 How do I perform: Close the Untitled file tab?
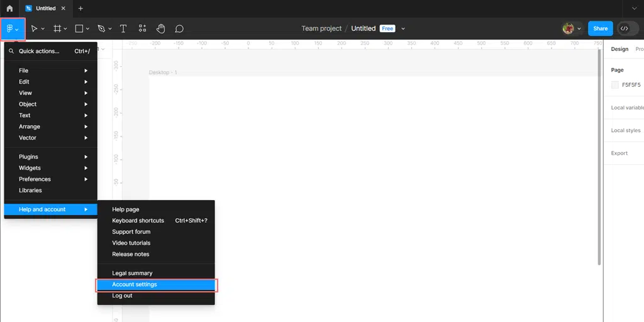point(63,8)
